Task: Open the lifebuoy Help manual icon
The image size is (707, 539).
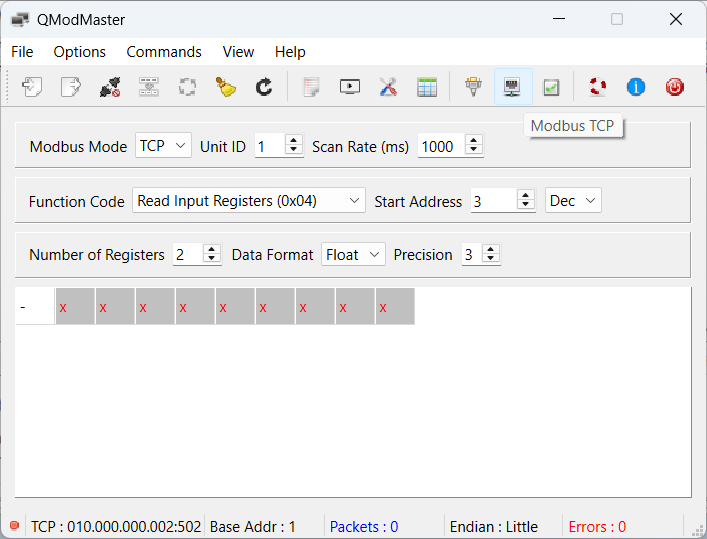Action: (x=597, y=87)
